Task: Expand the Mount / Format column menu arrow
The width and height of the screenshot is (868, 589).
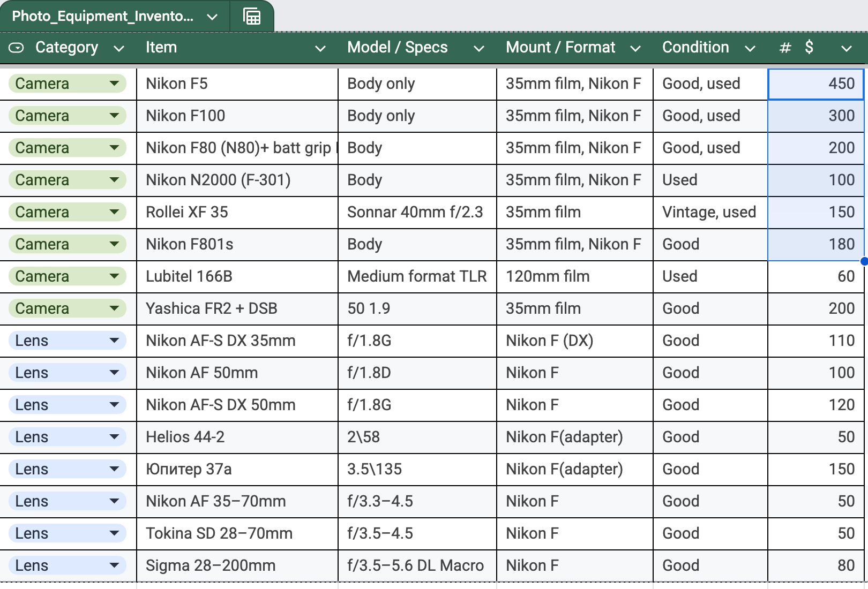Action: pyautogui.click(x=635, y=48)
